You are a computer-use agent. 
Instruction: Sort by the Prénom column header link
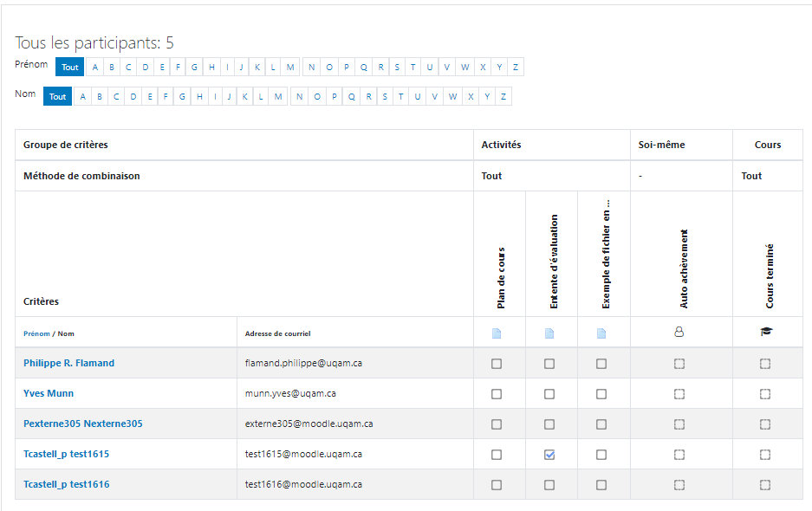click(x=36, y=333)
